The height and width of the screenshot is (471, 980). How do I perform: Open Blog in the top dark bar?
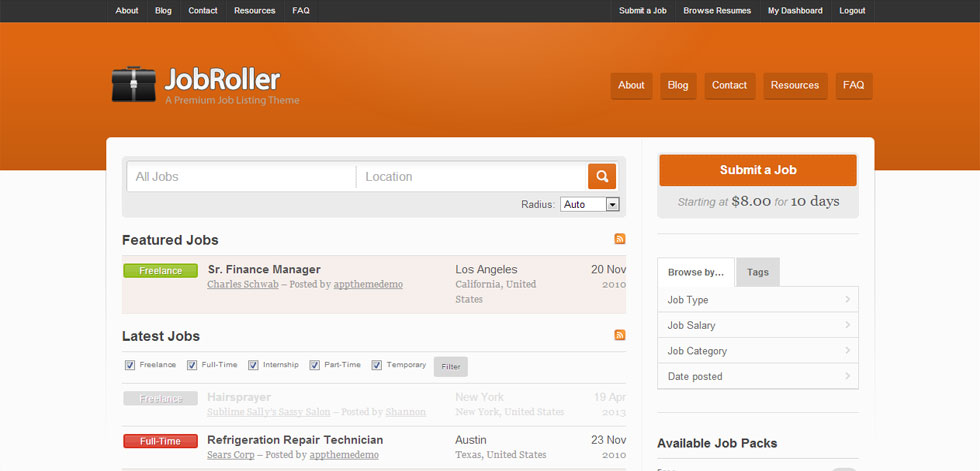pyautogui.click(x=163, y=11)
